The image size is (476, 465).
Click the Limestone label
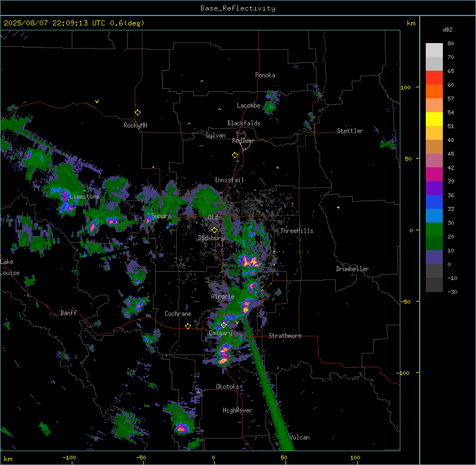click(84, 197)
